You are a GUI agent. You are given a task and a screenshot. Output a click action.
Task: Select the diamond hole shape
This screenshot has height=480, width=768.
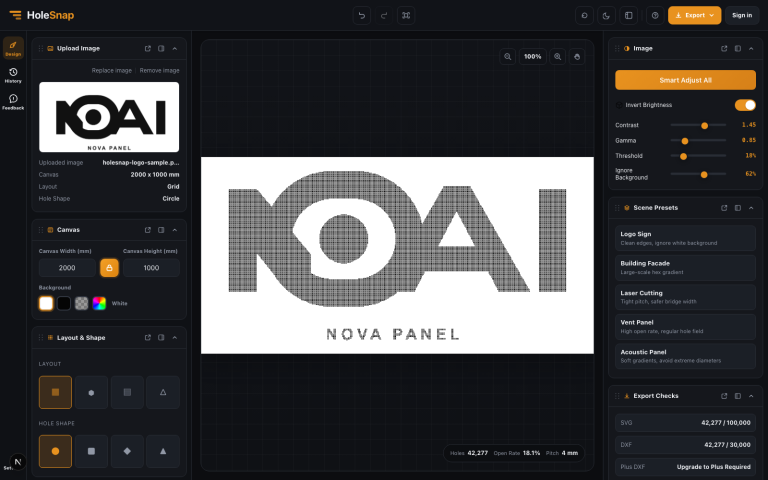point(127,451)
